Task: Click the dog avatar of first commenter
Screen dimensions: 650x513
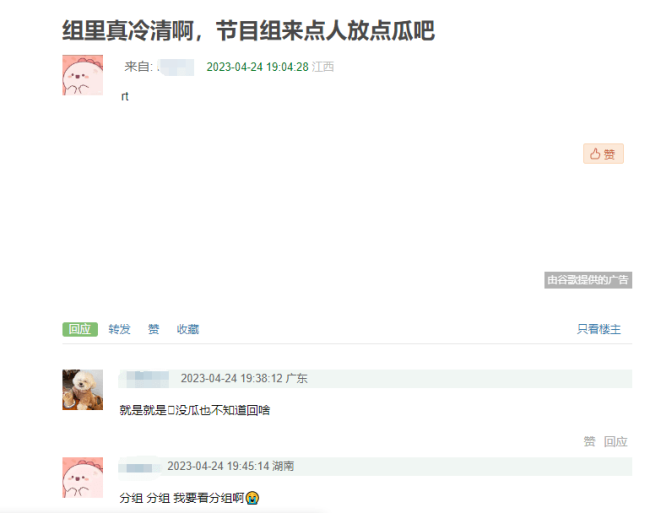Action: [x=82, y=390]
